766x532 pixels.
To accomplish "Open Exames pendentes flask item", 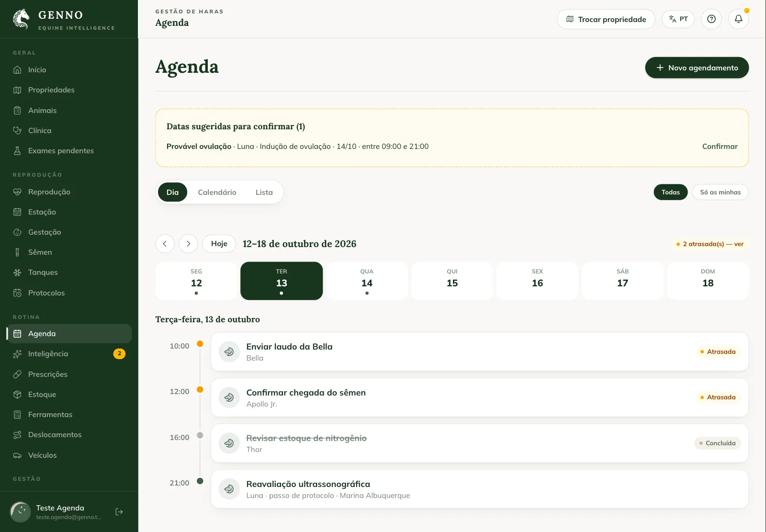I will [69, 151].
